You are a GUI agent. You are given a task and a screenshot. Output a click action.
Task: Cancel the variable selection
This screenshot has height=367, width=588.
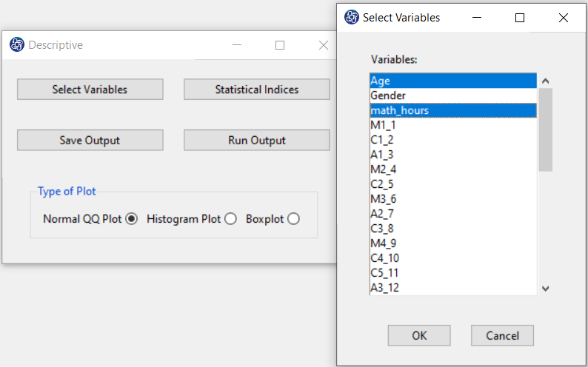click(503, 335)
